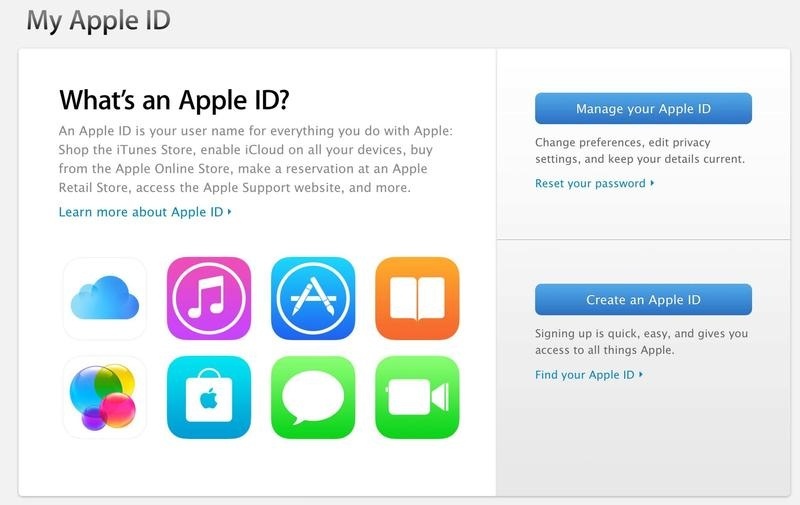
Task: Open the pink iTunes Store music icon
Action: coord(209,298)
